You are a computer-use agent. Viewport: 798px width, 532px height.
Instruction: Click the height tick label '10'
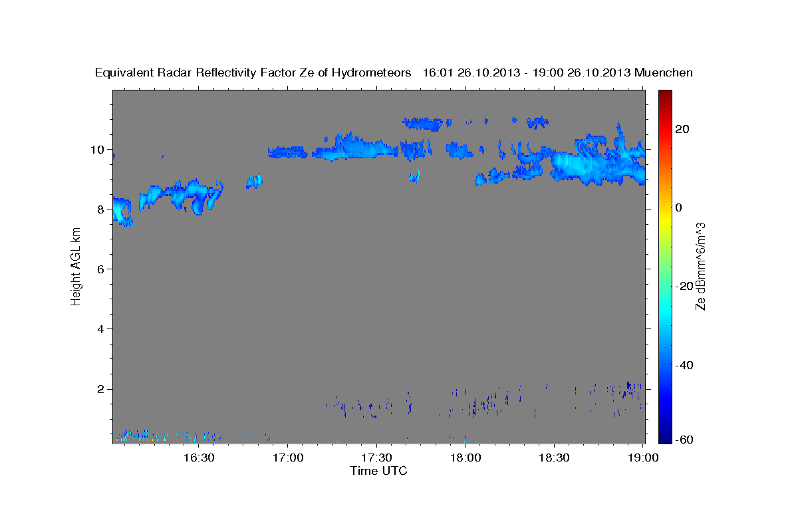[x=98, y=150]
